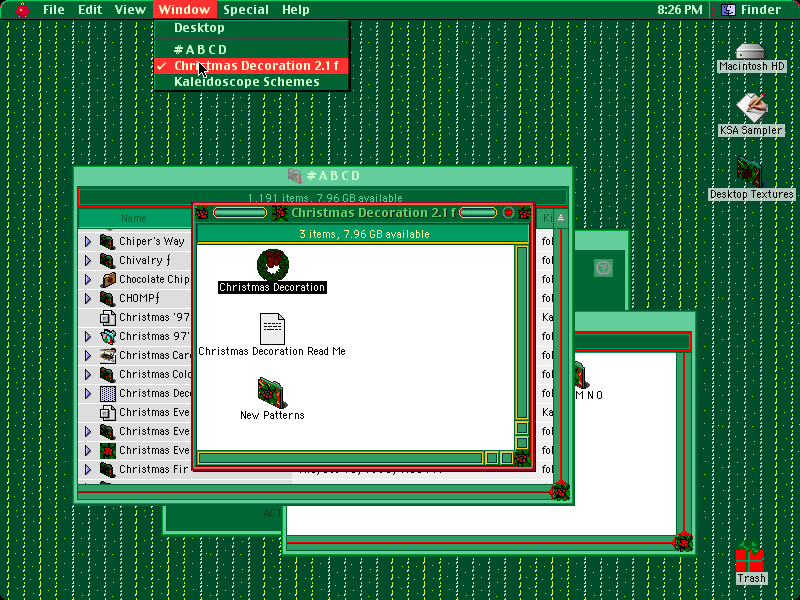The height and width of the screenshot is (600, 800).
Task: Open the Help menu
Action: tap(295, 9)
